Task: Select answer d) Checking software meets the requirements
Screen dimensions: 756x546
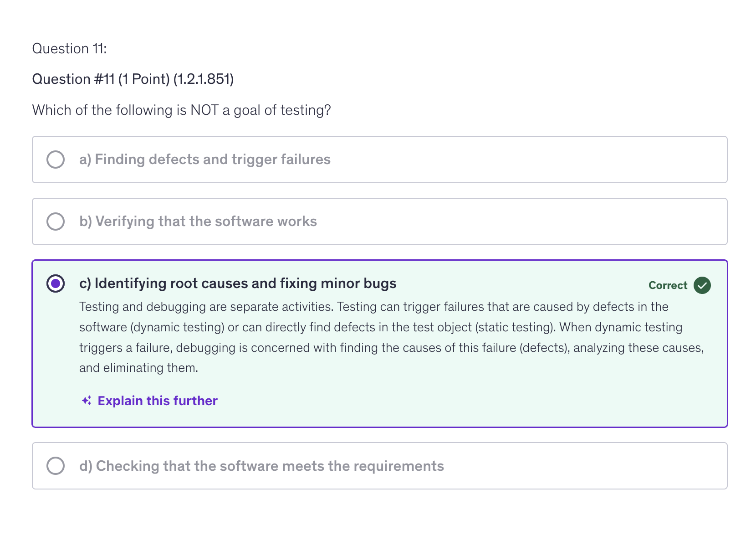Action: pyautogui.click(x=261, y=465)
